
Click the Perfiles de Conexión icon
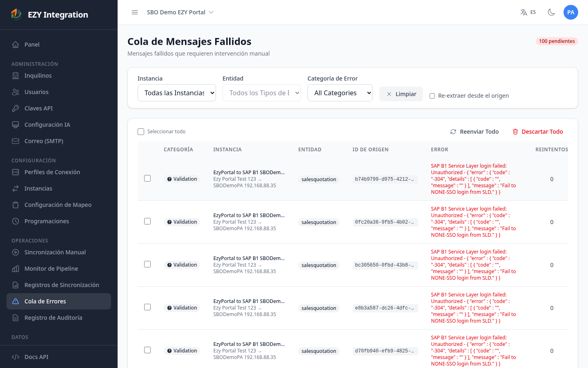(x=16, y=172)
